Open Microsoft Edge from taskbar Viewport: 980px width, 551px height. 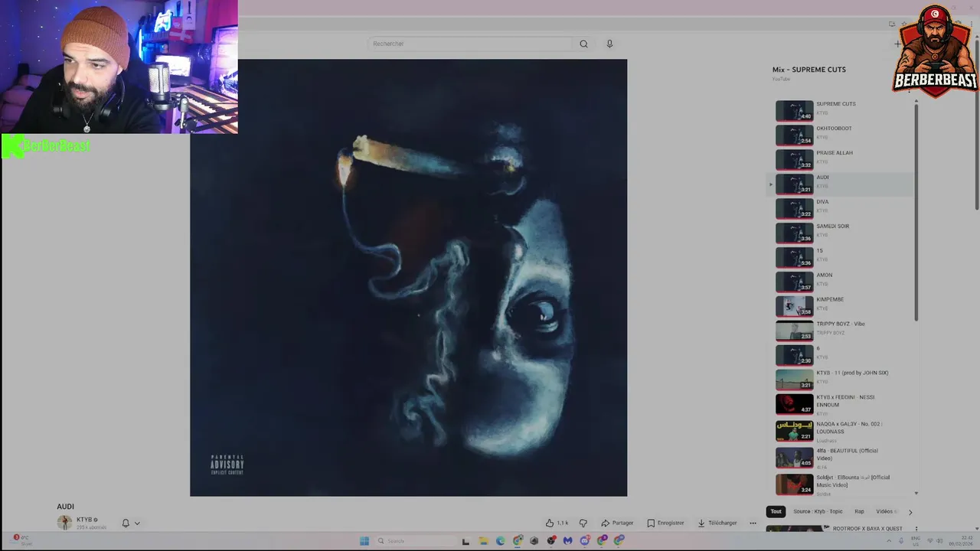(500, 541)
